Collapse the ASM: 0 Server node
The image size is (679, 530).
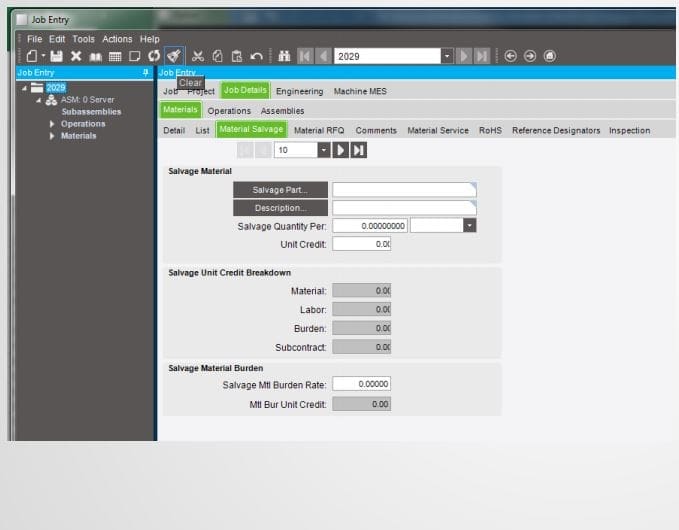39,100
